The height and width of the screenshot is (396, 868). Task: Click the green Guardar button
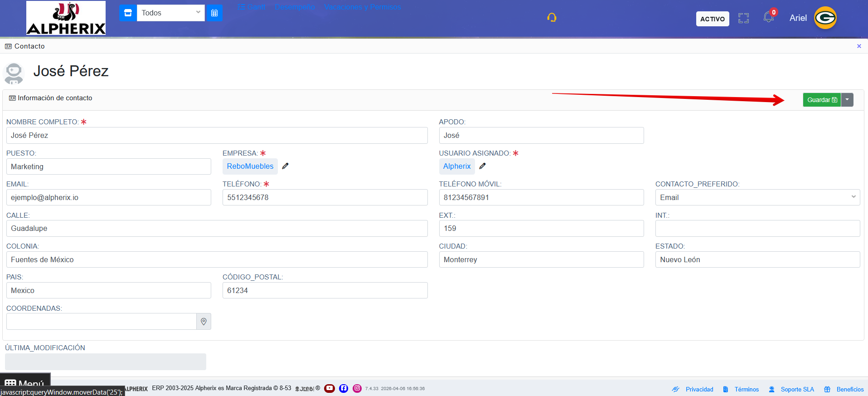coord(821,100)
